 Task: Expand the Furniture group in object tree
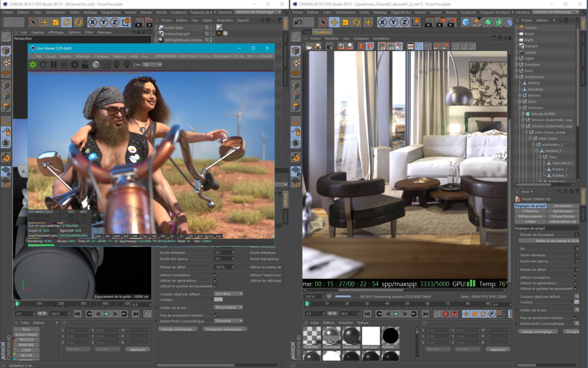pos(517,64)
